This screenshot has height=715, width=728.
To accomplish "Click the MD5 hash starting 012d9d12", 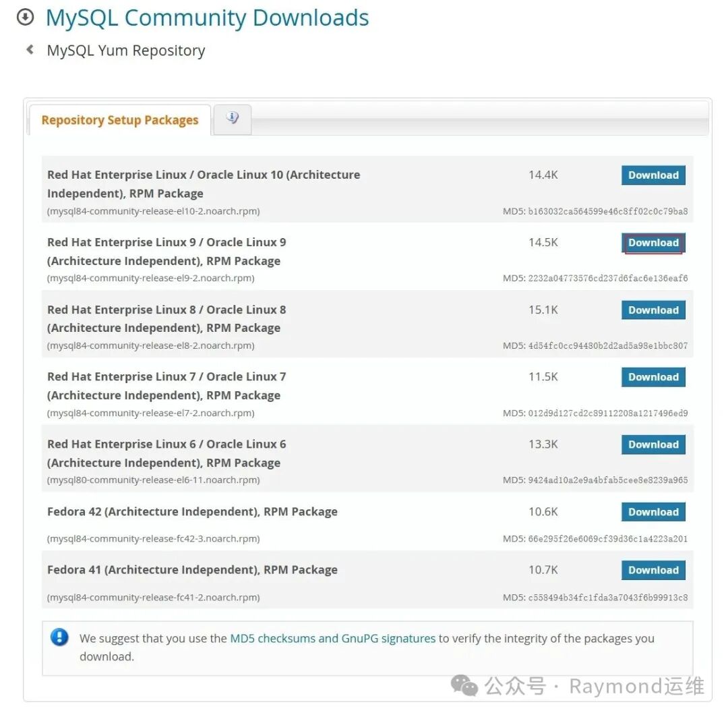I will click(608, 413).
